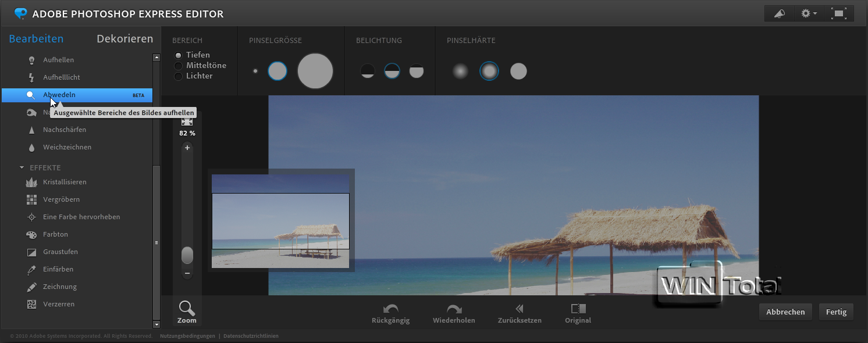Select the Lichter radio button
This screenshot has width=868, height=343.
point(179,76)
